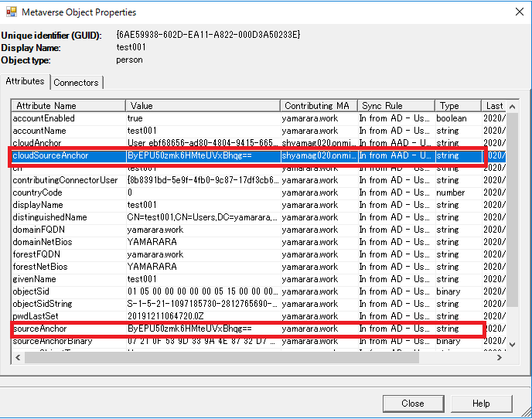Click the true value of accountEnabled
This screenshot has width=532, height=419.
pos(135,118)
